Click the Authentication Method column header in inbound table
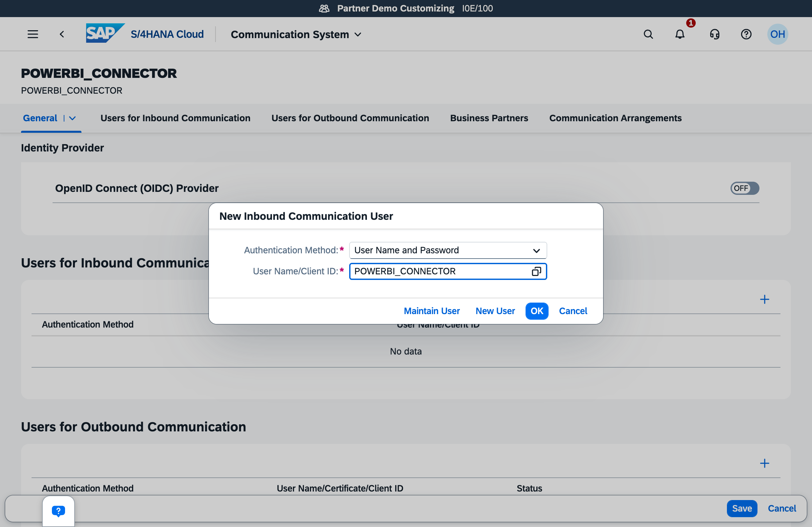The width and height of the screenshot is (812, 527). tap(88, 324)
